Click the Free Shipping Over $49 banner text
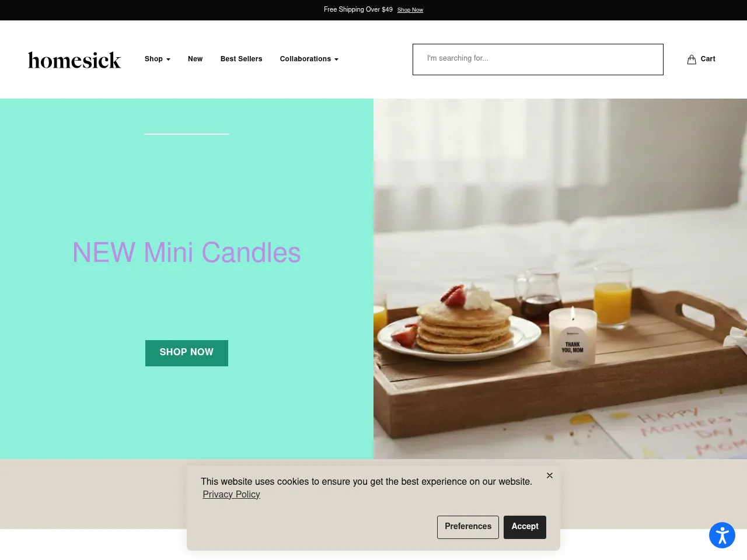 tap(358, 9)
